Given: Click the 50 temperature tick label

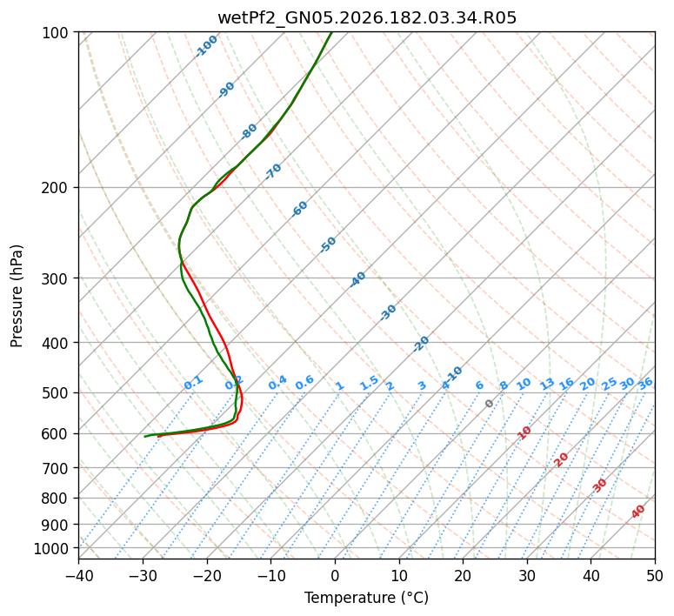Looking at the screenshot, I should (655, 576).
